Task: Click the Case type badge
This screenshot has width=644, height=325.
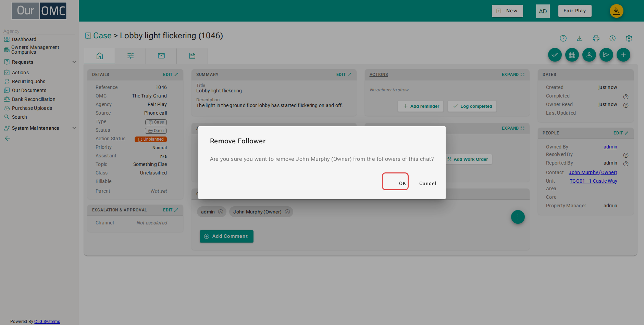Action: click(x=156, y=122)
